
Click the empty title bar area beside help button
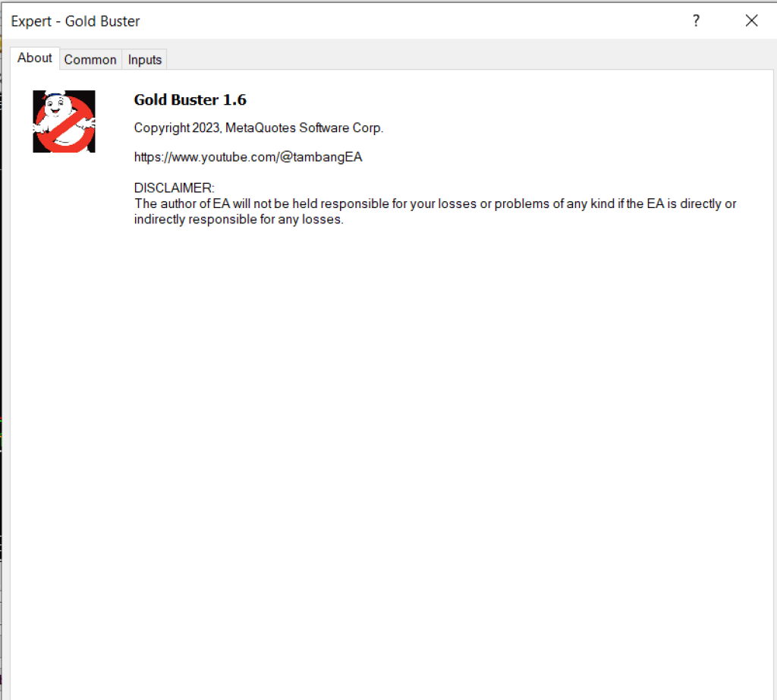(455, 21)
